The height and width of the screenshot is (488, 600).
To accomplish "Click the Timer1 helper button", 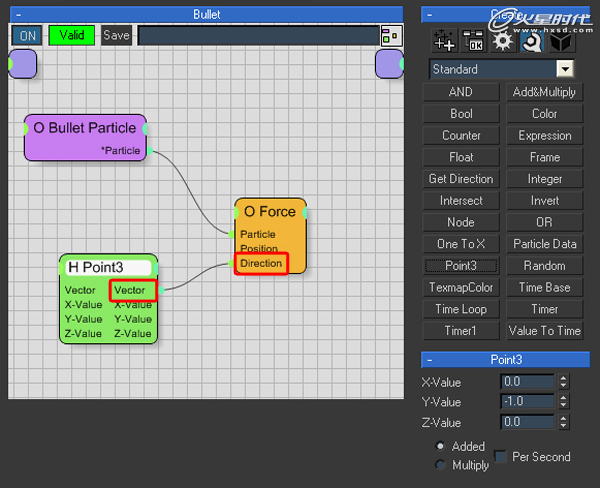I will [461, 331].
